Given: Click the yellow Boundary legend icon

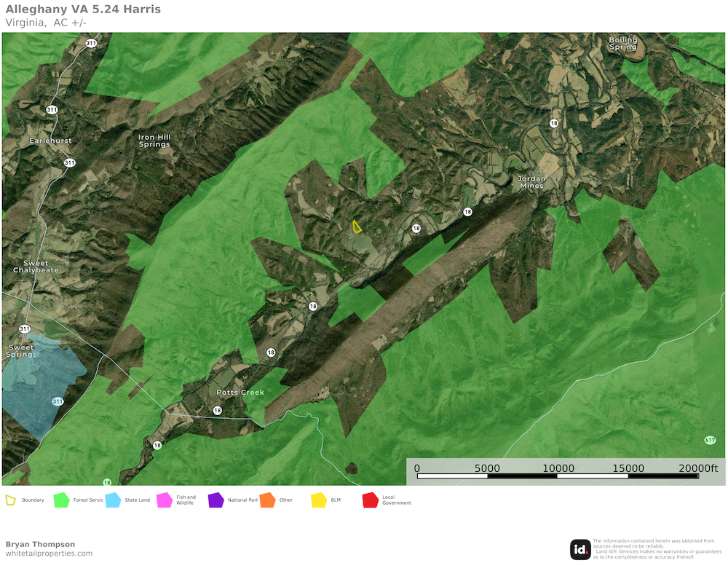Looking at the screenshot, I should pyautogui.click(x=10, y=500).
